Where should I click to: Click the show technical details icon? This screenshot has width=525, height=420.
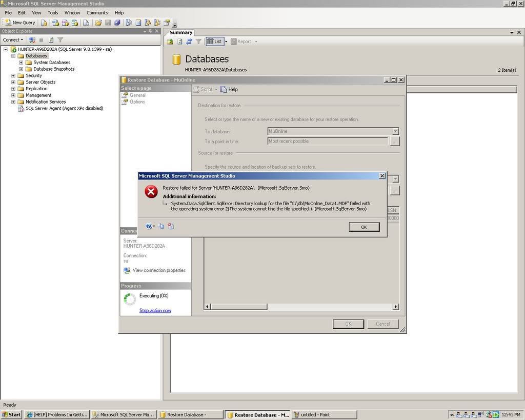[171, 226]
